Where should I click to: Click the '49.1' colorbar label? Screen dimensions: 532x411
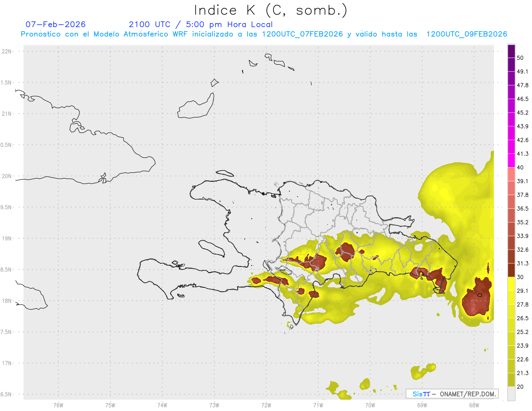point(523,71)
